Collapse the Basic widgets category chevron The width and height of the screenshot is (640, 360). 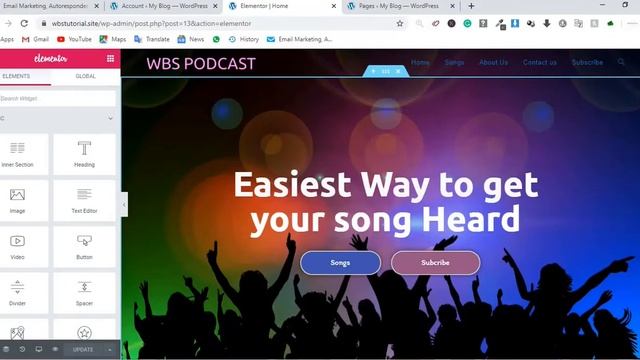(110, 118)
